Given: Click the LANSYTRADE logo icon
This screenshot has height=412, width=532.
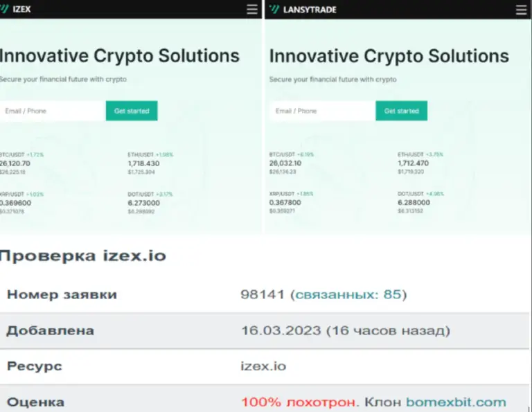Looking at the screenshot, I should click(274, 9).
